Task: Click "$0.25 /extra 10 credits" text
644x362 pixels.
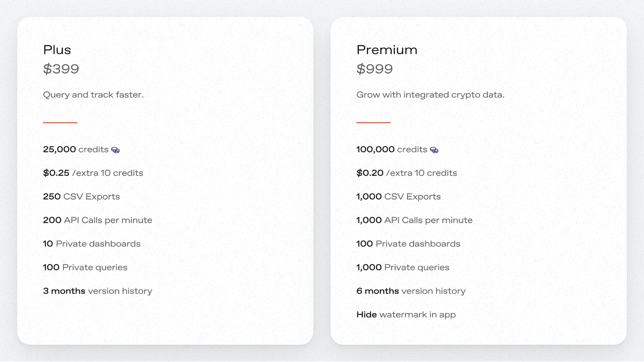Action: click(93, 173)
